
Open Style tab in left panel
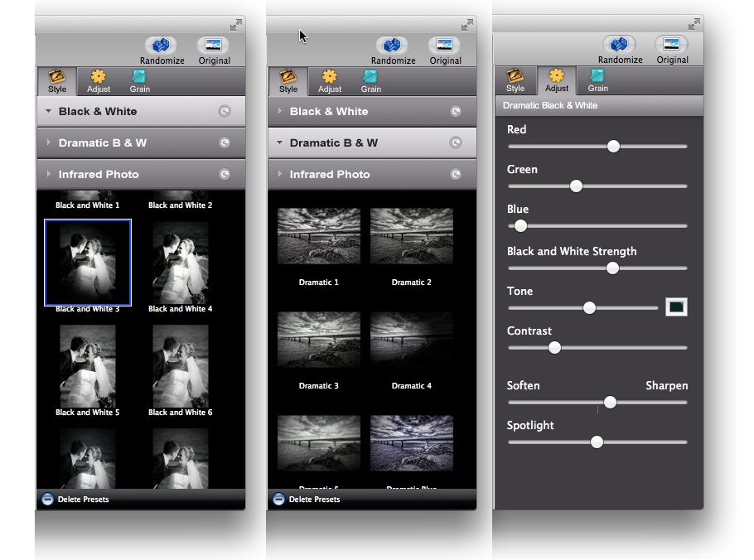coord(56,81)
